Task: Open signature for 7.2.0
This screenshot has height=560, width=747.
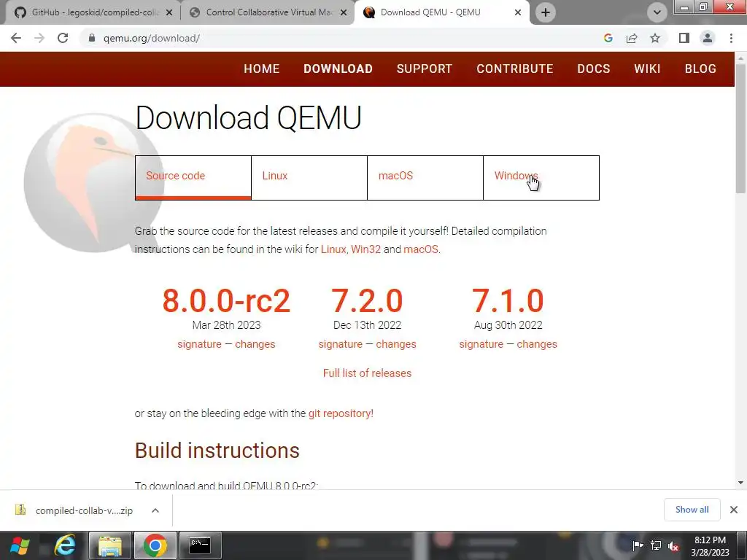Action: [x=340, y=344]
